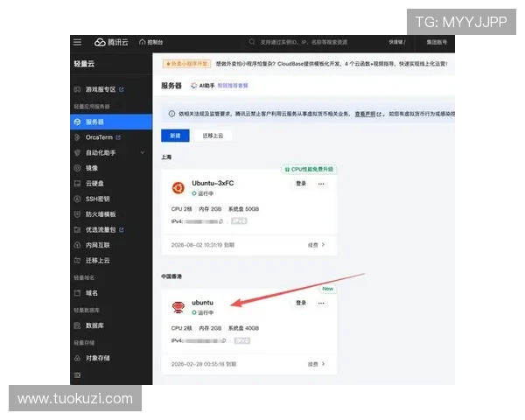Open 集团账号 account menu
The image size is (525, 420).
[x=437, y=42]
